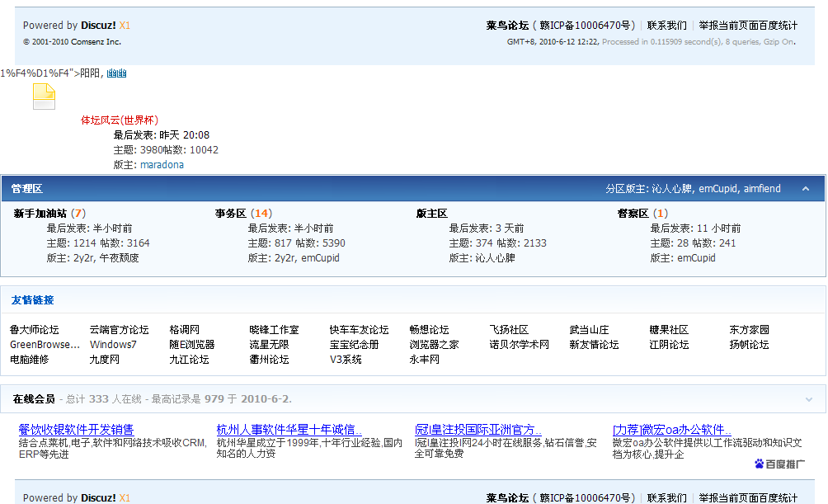View section moderator aimfiend's profile

pos(762,189)
